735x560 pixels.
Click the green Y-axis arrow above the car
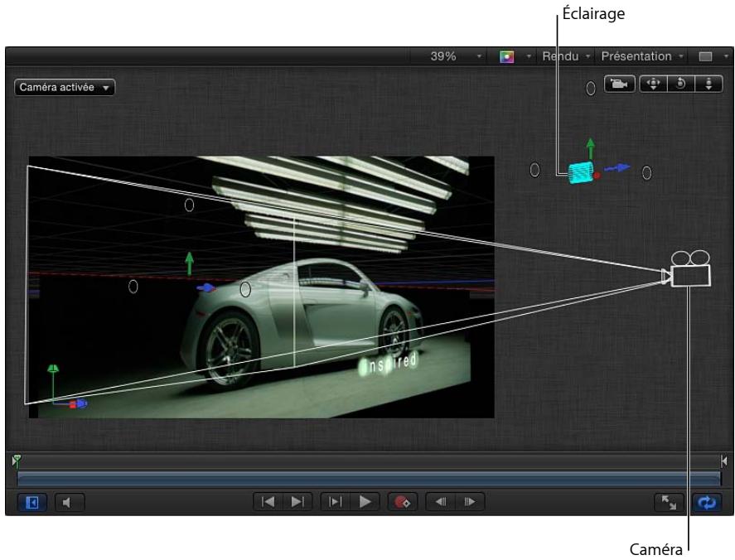190,263
